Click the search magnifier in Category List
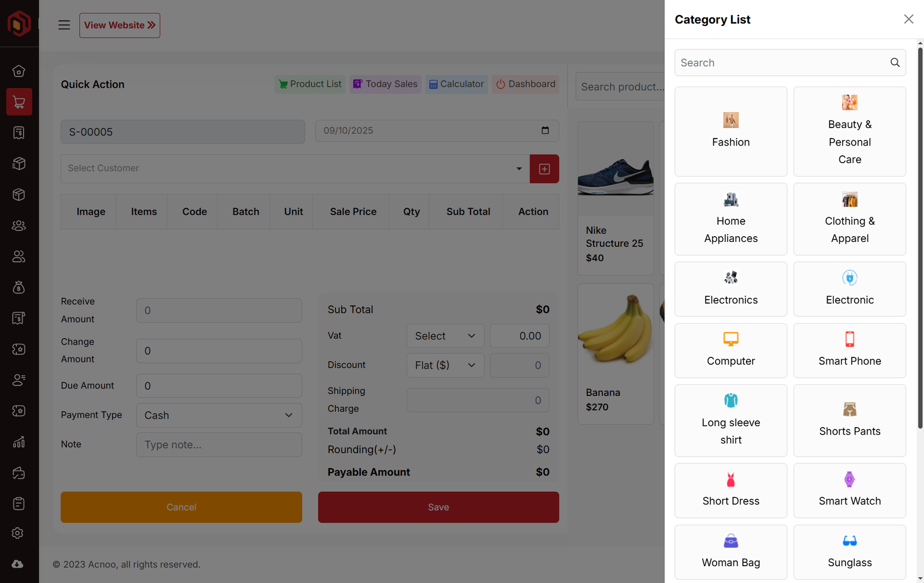924x583 pixels. coord(895,62)
